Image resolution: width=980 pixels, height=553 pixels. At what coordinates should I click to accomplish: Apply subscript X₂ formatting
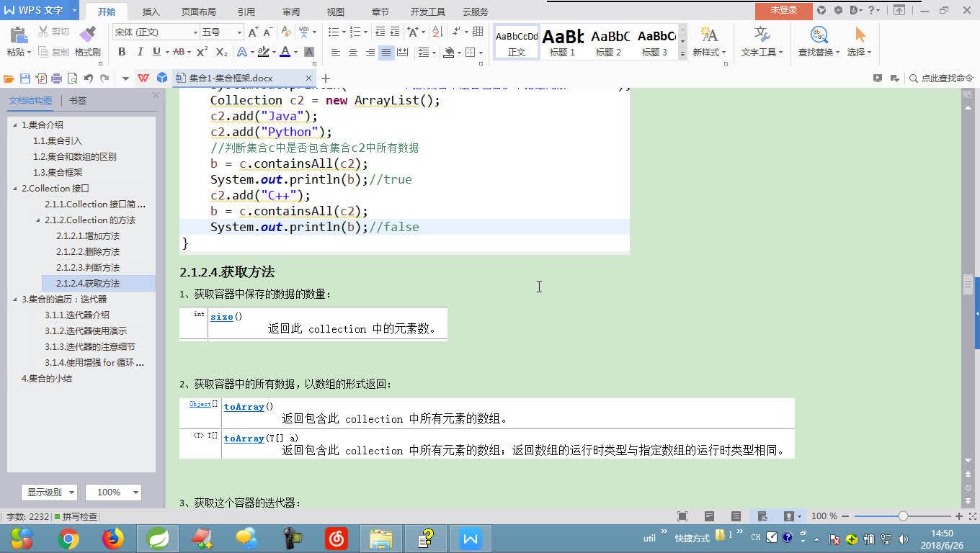coord(221,52)
